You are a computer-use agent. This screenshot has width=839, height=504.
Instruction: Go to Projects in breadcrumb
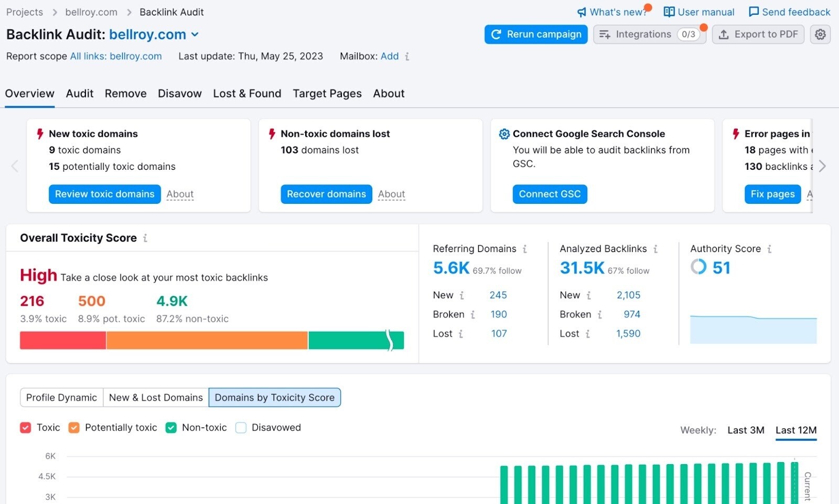click(25, 12)
